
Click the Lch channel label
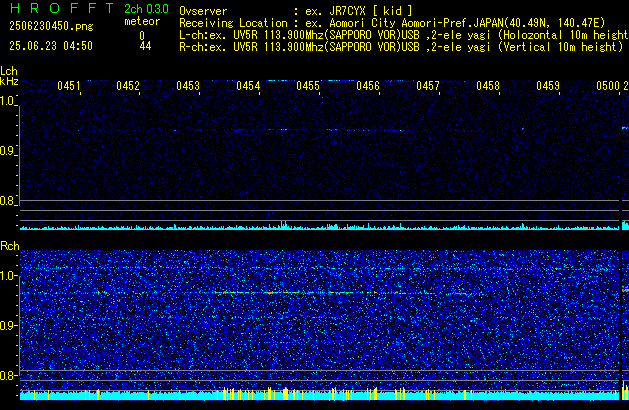click(9, 71)
